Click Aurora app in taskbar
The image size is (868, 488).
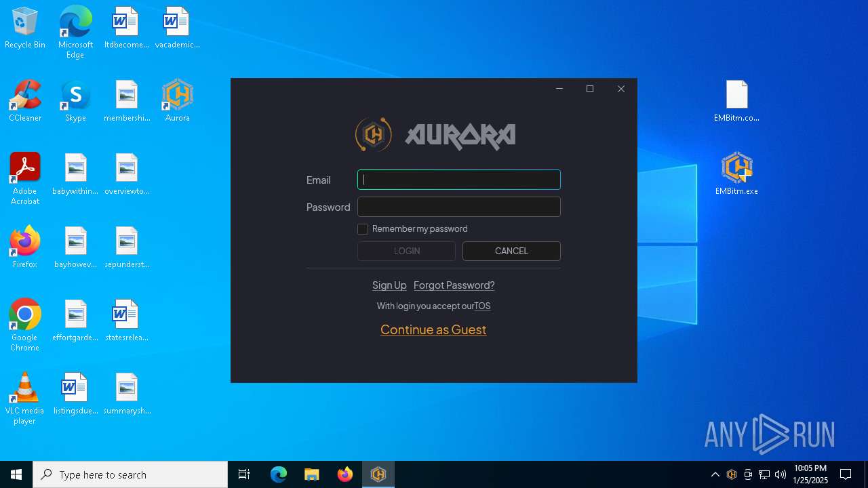click(378, 474)
